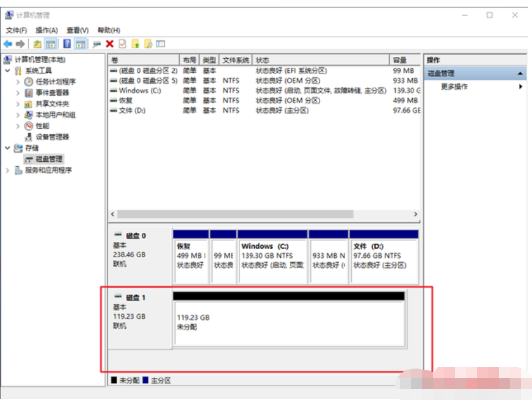The image size is (532, 402).
Task: Click the checkmark Properties toolbar icon
Action: [x=122, y=44]
